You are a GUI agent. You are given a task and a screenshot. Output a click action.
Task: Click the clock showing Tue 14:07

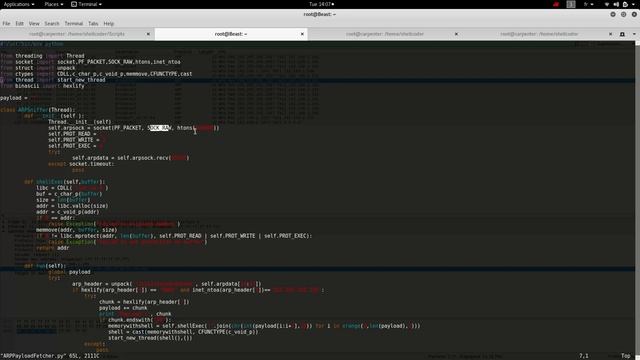[x=321, y=4]
